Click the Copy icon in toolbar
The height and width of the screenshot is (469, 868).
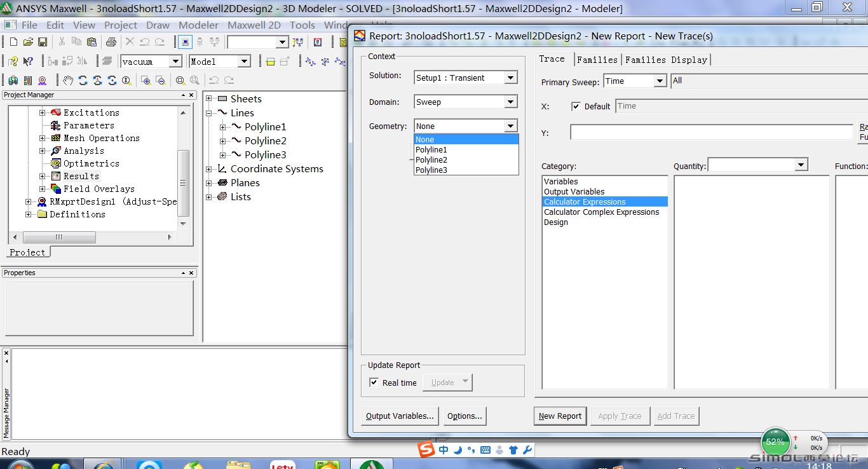click(76, 42)
